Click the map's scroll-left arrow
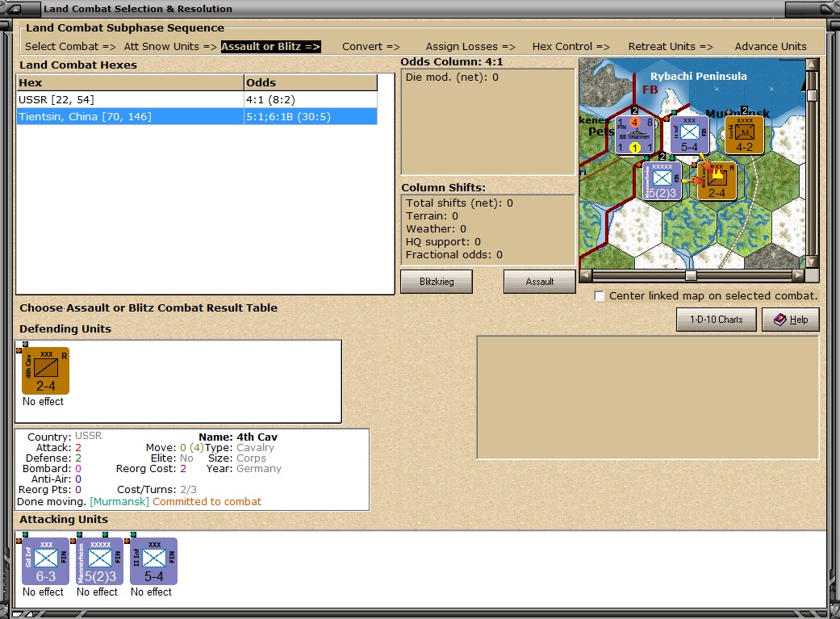 pos(586,275)
